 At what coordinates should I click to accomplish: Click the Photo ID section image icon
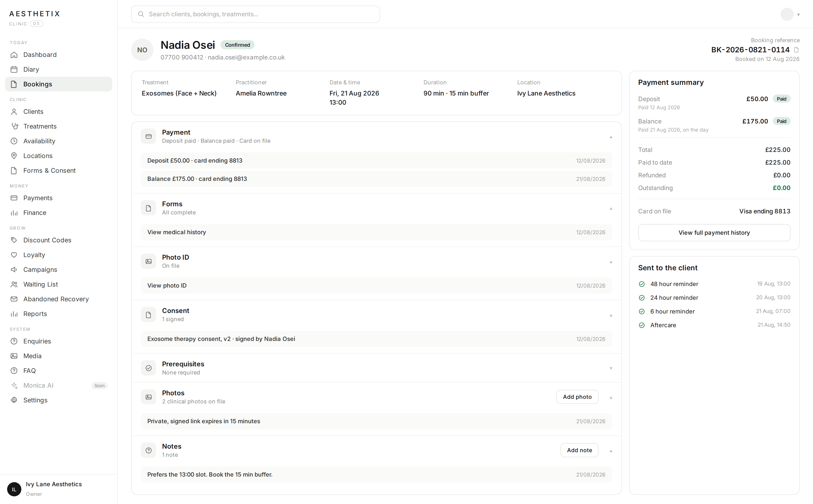point(148,261)
